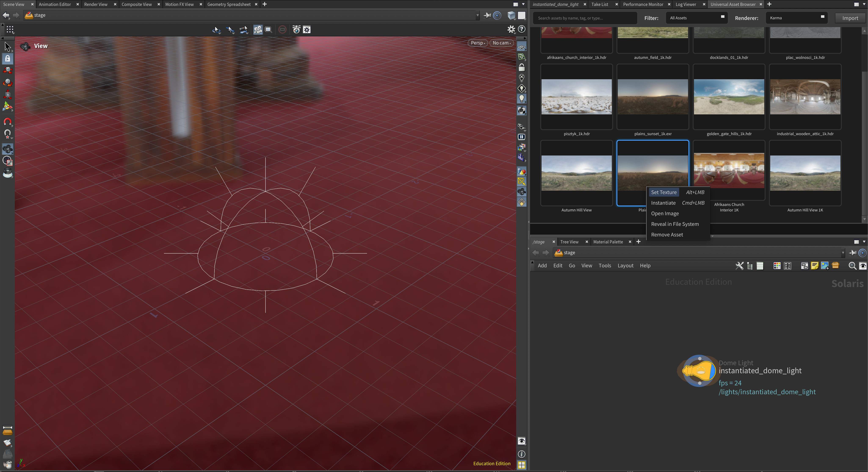Select the Translate tool in the left toolbar
Image resolution: width=868 pixels, height=472 pixels.
(7, 70)
